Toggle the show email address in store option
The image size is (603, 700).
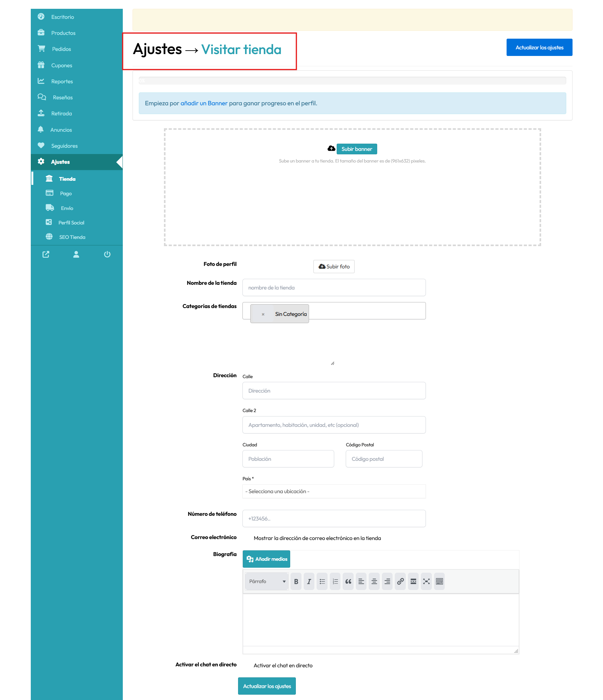[x=317, y=538]
